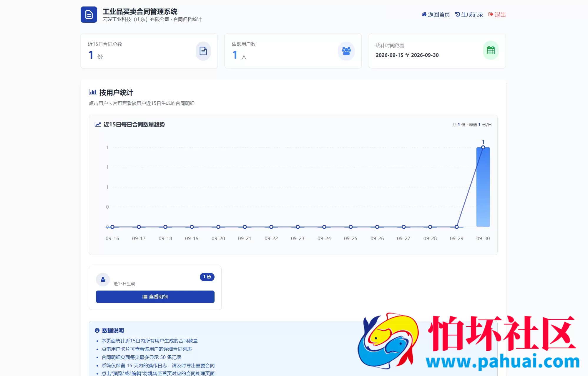Click the 活跃用户数 label
The image size is (588, 376).
click(244, 44)
